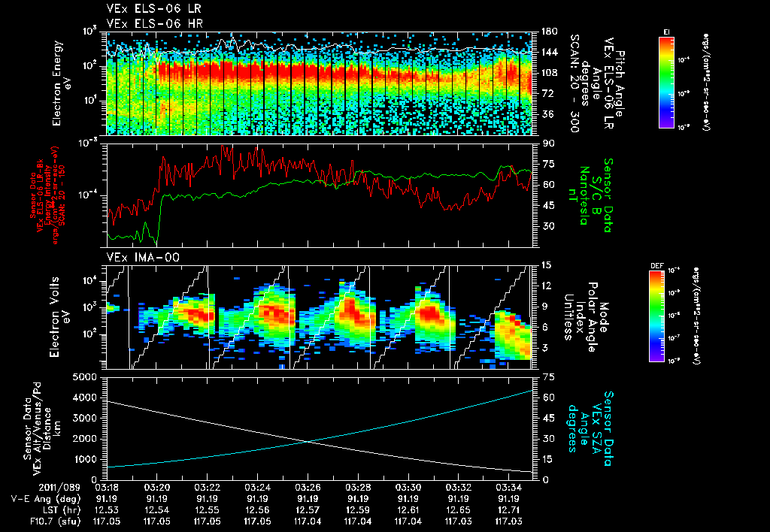Click the 108 pitch angle tick label
This screenshot has width=770, height=532.
coord(549,73)
